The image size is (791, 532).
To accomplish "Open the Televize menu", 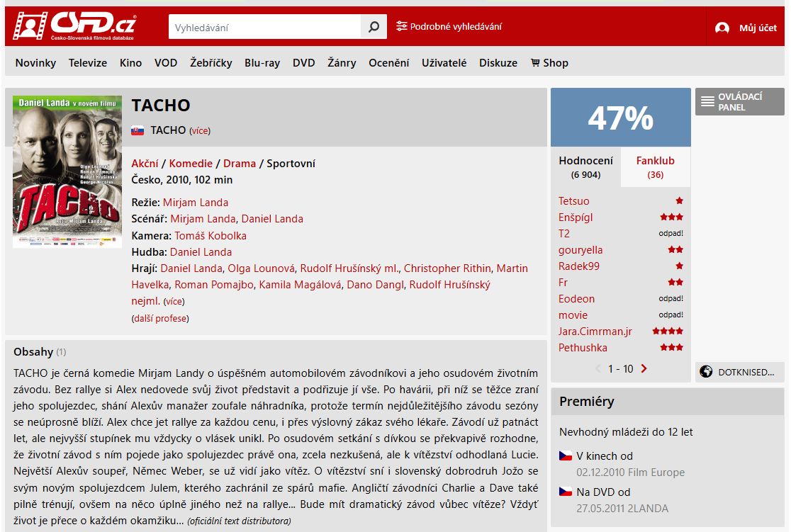I will point(88,63).
